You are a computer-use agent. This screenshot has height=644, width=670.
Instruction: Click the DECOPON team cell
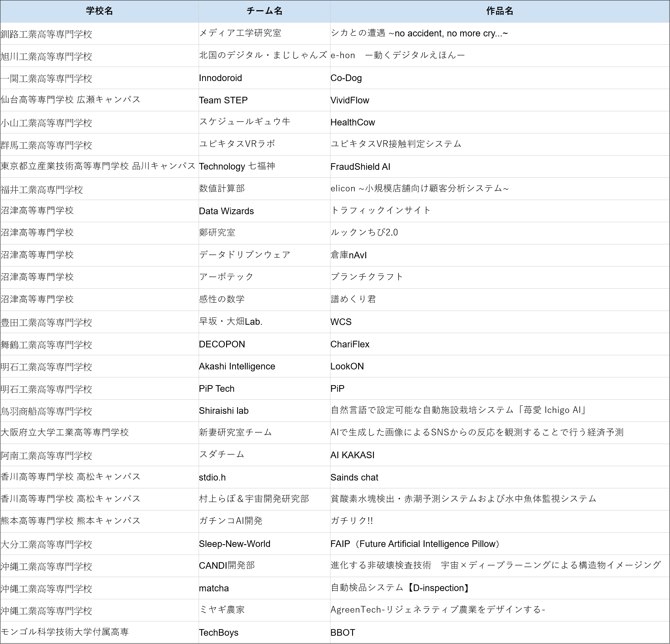[x=222, y=344]
